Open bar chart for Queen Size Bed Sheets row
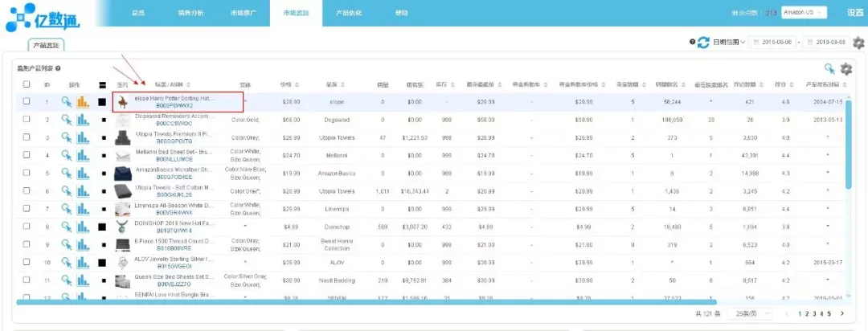The image size is (868, 331). pos(83,280)
